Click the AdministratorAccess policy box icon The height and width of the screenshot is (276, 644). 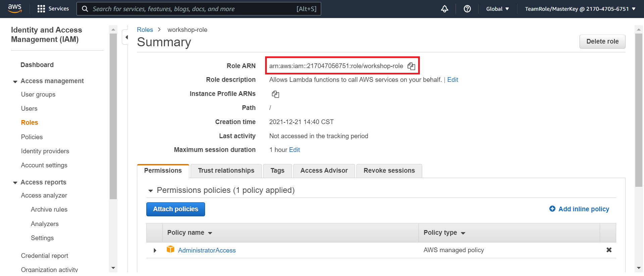(170, 249)
